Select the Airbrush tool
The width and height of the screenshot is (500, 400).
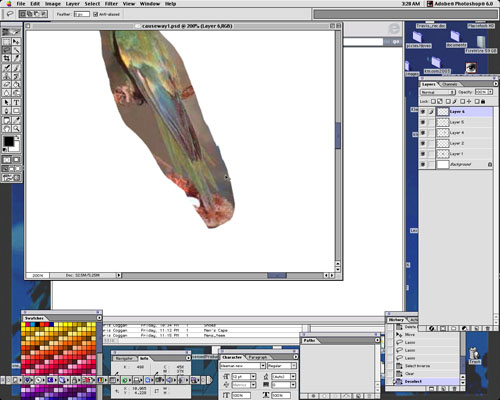[6, 68]
